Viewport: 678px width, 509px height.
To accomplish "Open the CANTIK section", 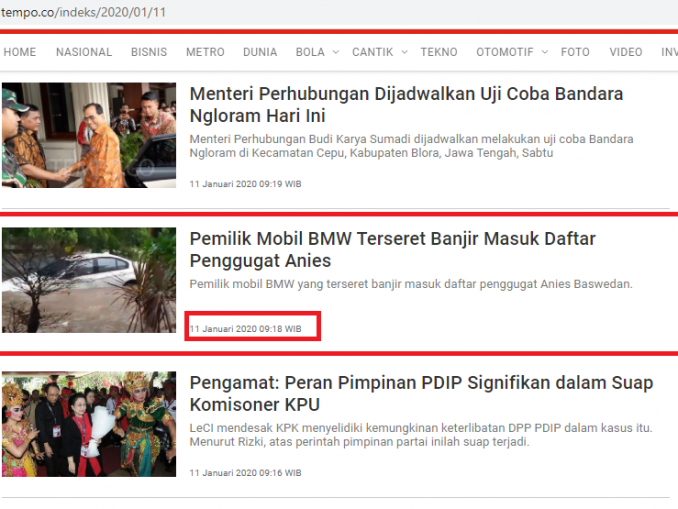I will click(x=372, y=52).
